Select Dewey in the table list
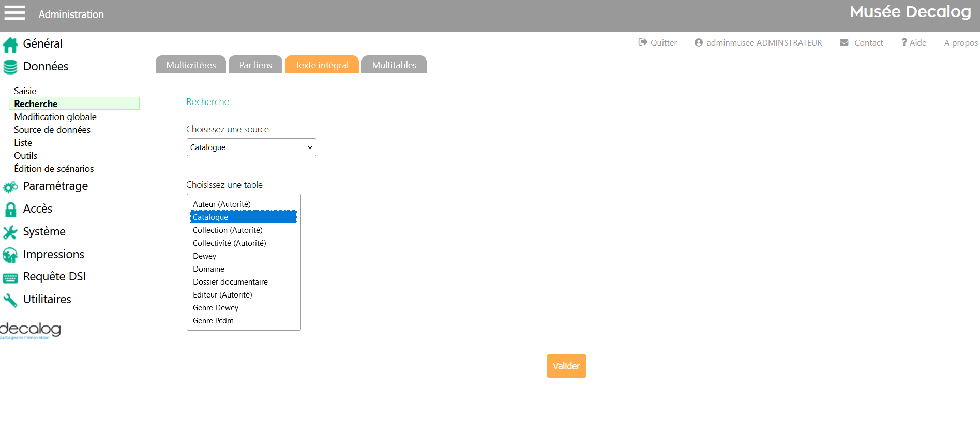 205,256
